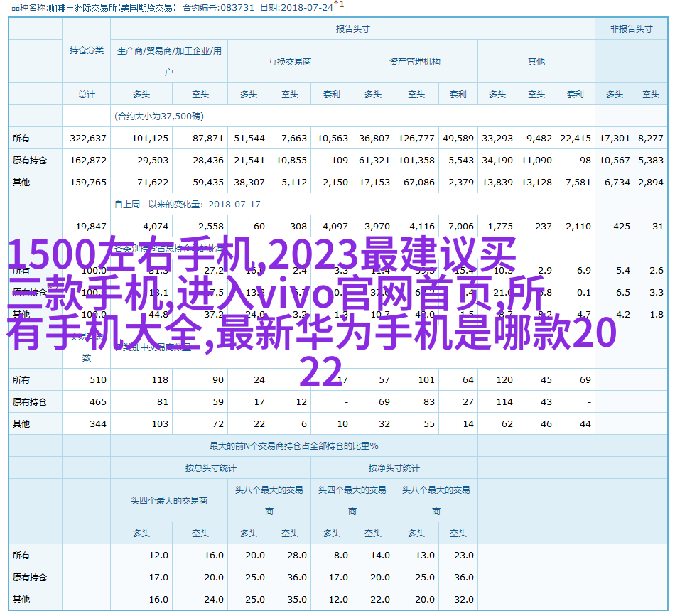Select the non-reportable long value 17,301

(x=615, y=138)
